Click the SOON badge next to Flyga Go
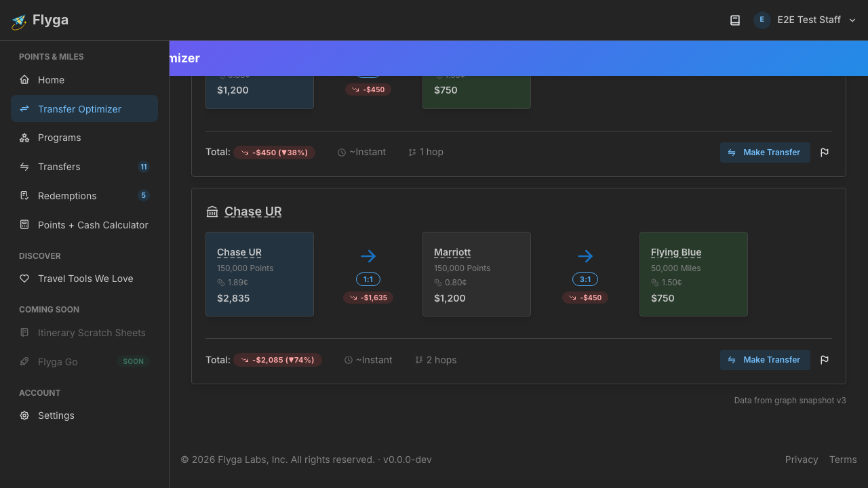868x488 pixels. (x=133, y=362)
